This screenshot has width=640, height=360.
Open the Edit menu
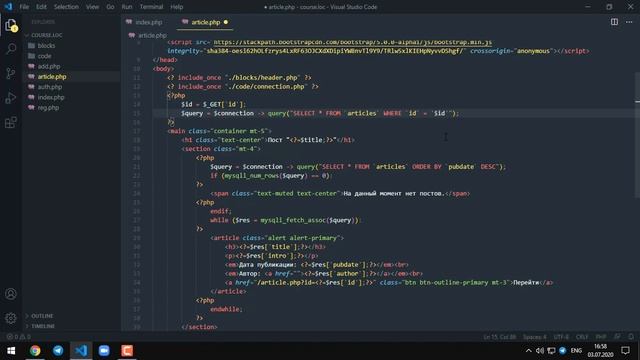41,7
